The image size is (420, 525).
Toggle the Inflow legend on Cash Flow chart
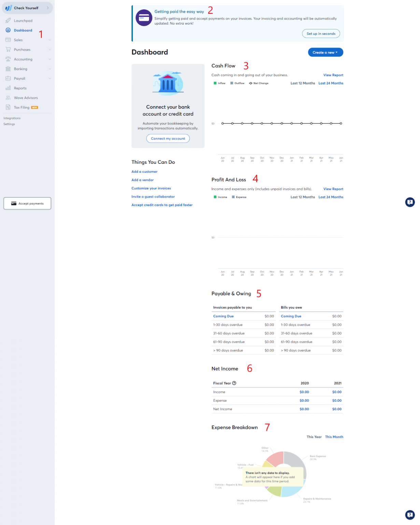click(x=220, y=83)
